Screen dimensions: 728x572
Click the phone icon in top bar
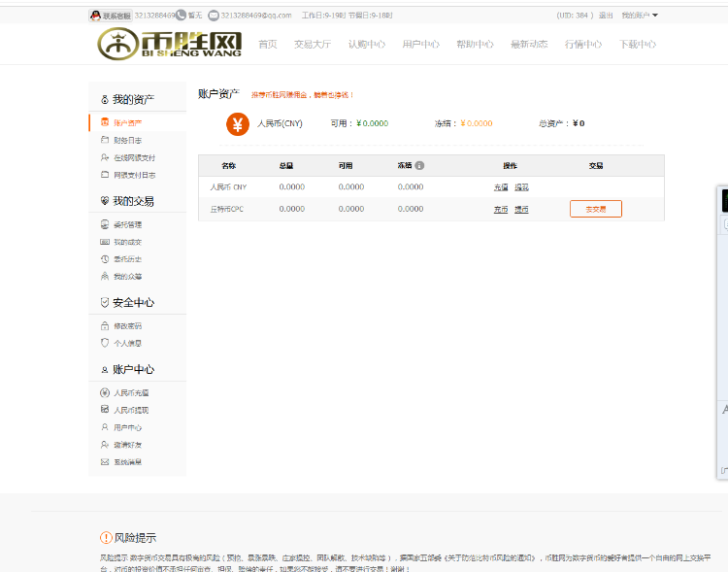(x=181, y=16)
